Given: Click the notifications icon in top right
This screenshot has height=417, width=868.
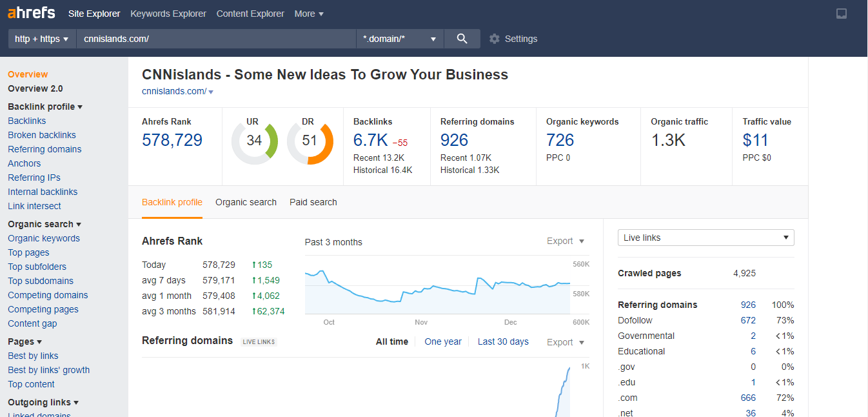Looking at the screenshot, I should [842, 14].
